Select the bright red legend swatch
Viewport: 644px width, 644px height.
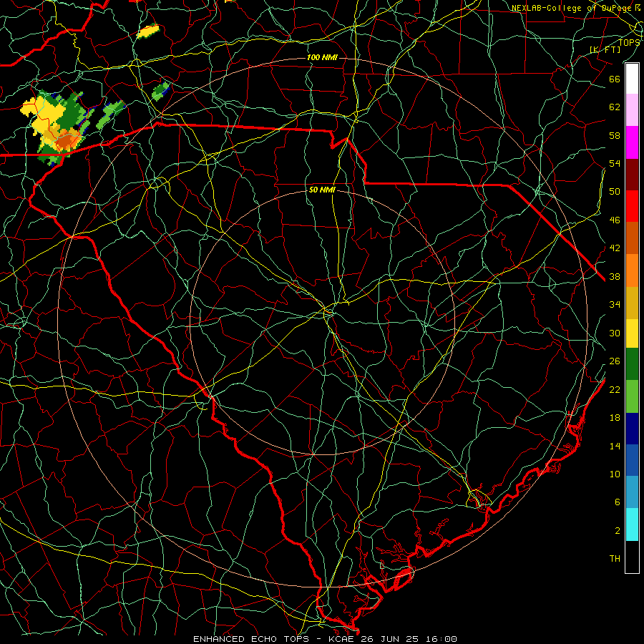(x=632, y=206)
